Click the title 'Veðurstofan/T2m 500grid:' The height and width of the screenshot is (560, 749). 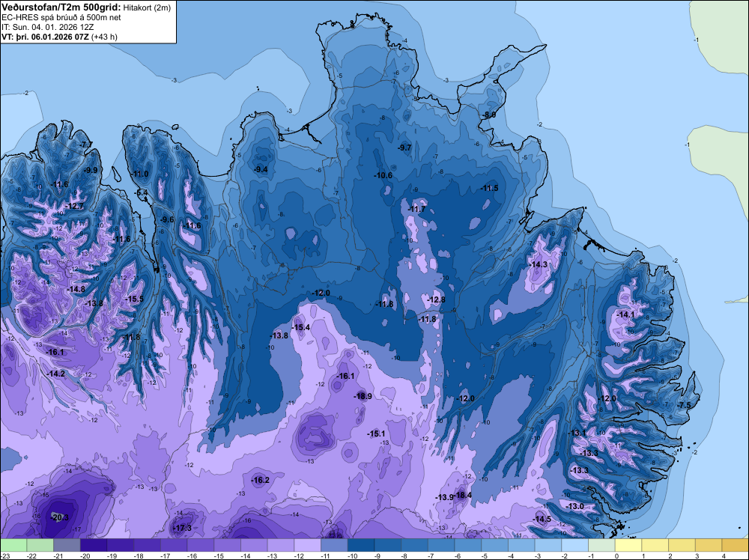[61, 7]
